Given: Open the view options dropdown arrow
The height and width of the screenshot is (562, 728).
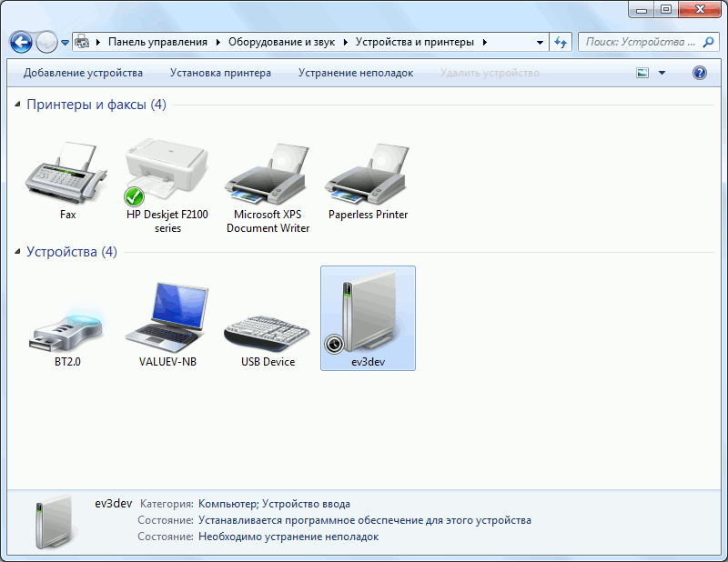Looking at the screenshot, I should coord(662,73).
